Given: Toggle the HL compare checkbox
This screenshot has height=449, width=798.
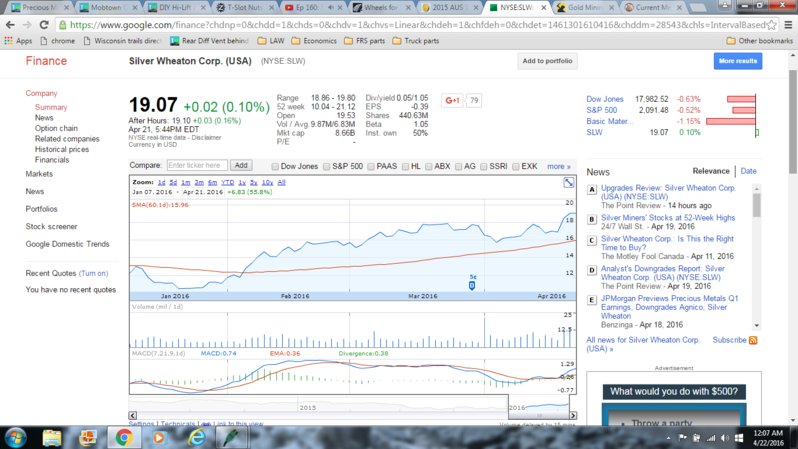Looking at the screenshot, I should (405, 166).
